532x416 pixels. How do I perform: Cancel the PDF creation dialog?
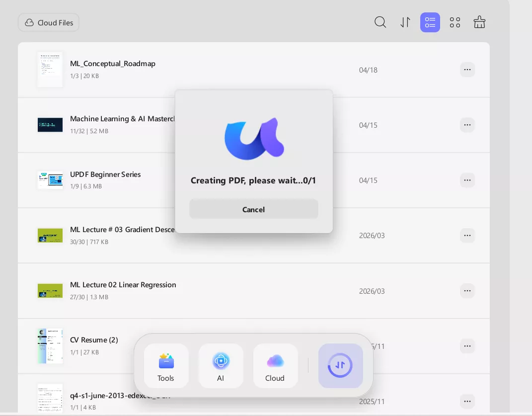click(x=253, y=210)
